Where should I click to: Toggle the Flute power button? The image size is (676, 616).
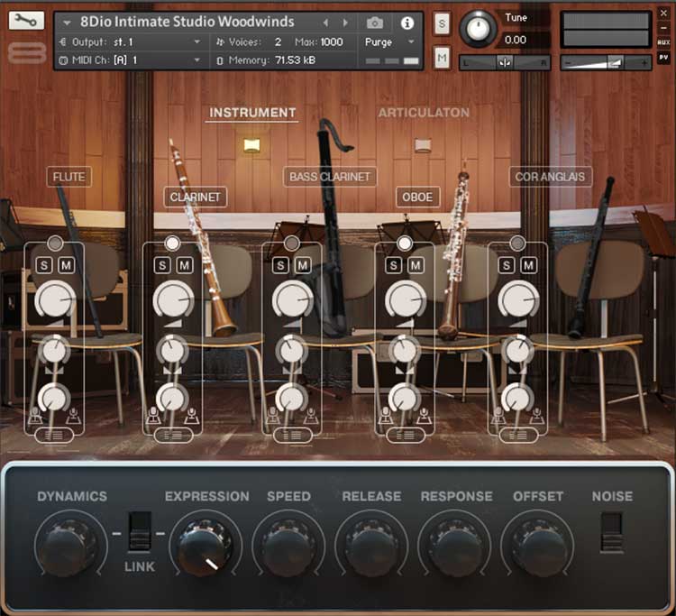55,244
